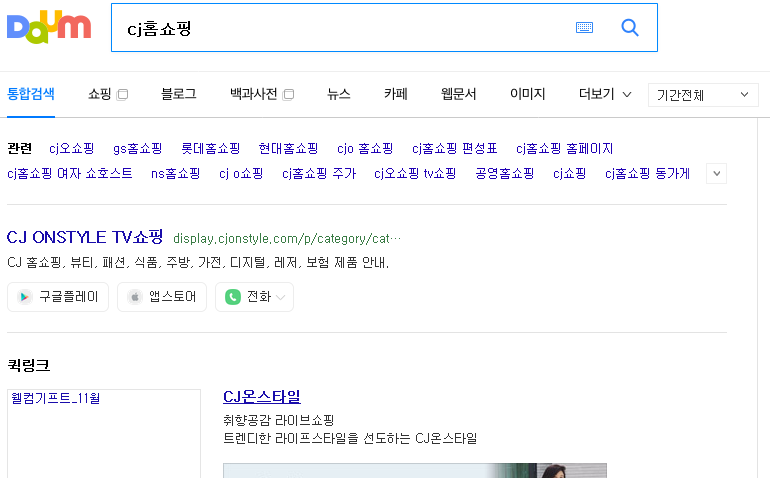Switch to the 이미지 tab
Image resolution: width=770 pixels, height=478 pixels.
[x=527, y=94]
